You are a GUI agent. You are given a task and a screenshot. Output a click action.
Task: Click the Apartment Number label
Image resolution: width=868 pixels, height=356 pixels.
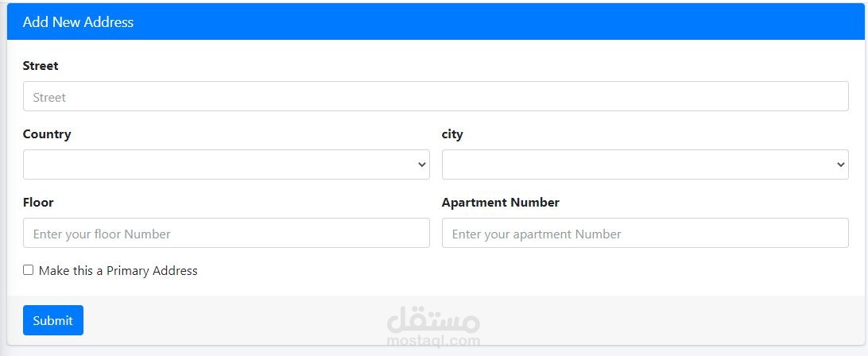[x=500, y=203]
